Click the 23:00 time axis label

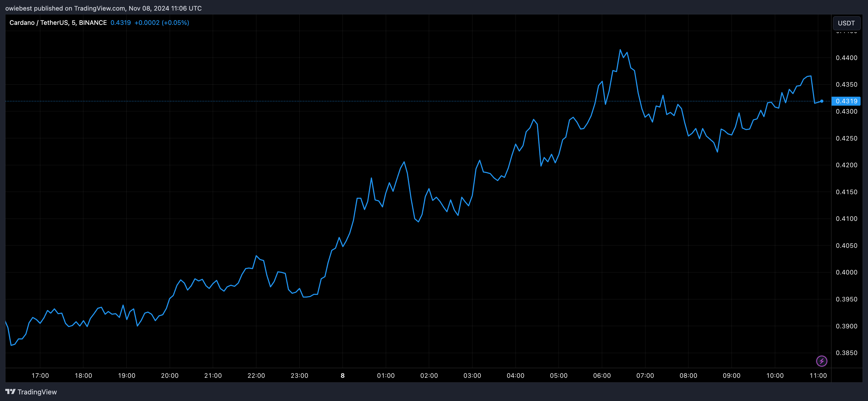click(x=299, y=375)
